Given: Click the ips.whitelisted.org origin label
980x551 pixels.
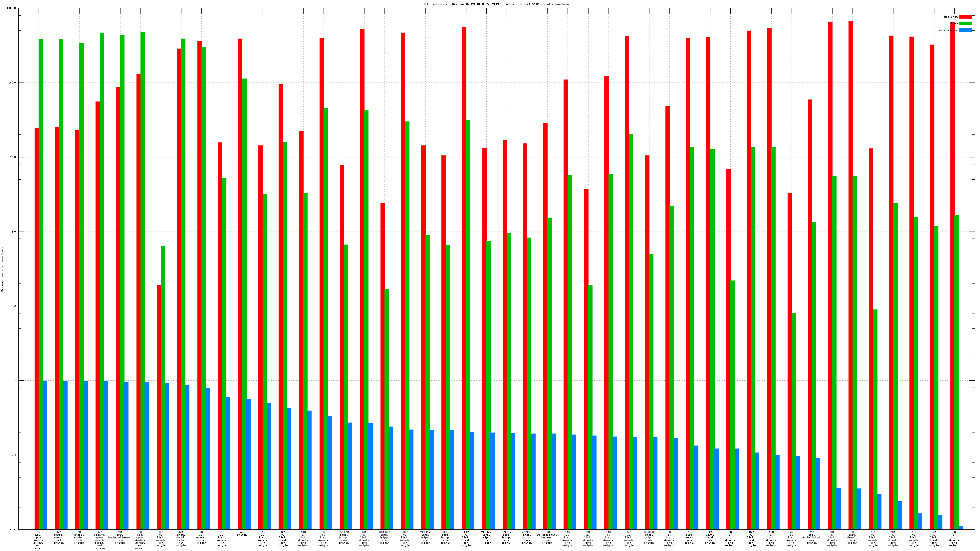Looking at the screenshot, I should click(812, 537).
